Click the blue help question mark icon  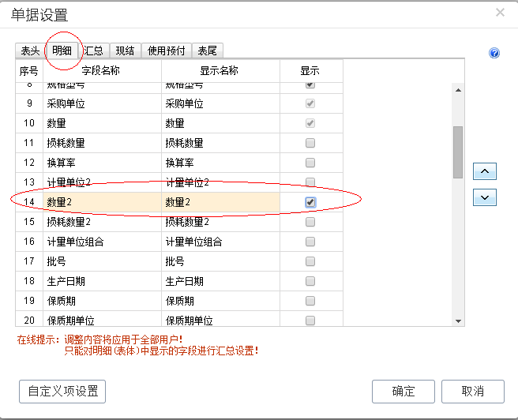click(494, 53)
